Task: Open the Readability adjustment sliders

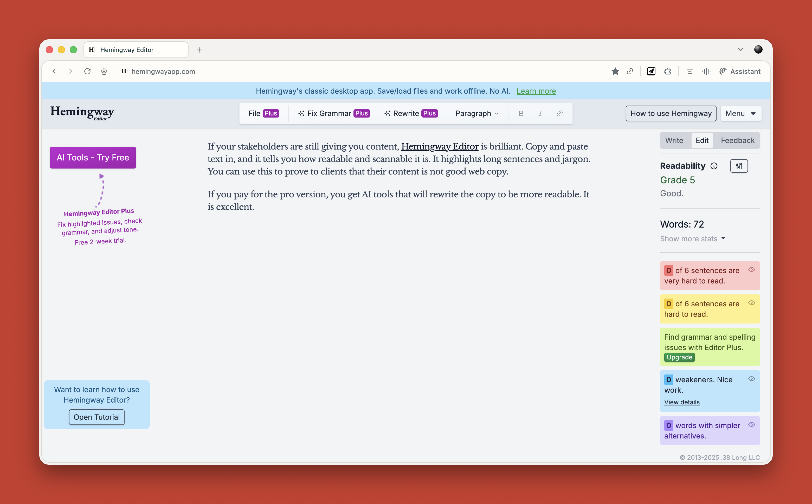Action: [x=739, y=166]
